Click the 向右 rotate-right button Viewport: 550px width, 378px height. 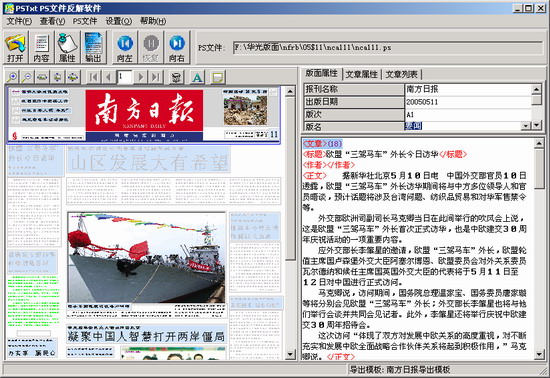tap(177, 47)
